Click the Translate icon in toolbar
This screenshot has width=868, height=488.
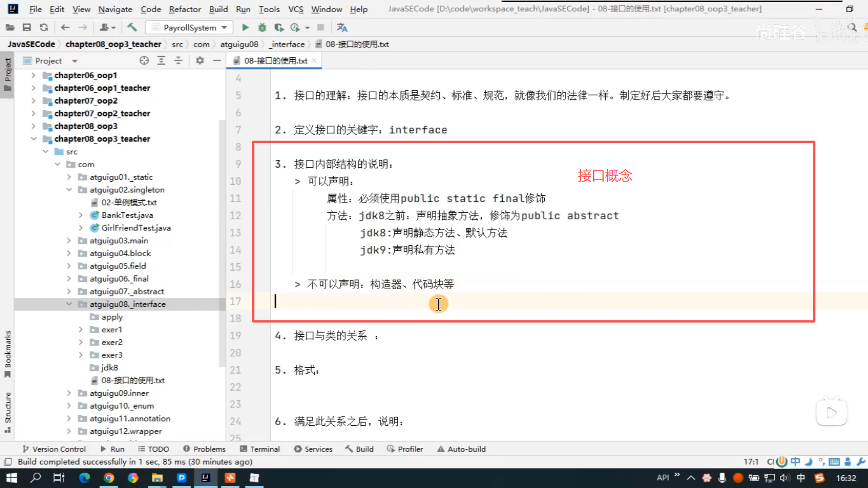coord(342,28)
